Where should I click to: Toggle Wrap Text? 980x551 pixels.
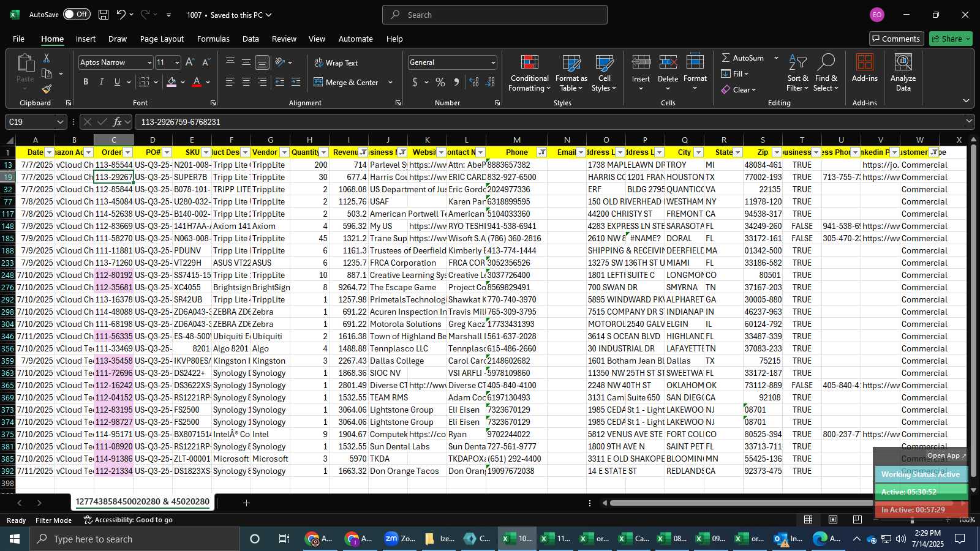pyautogui.click(x=336, y=62)
